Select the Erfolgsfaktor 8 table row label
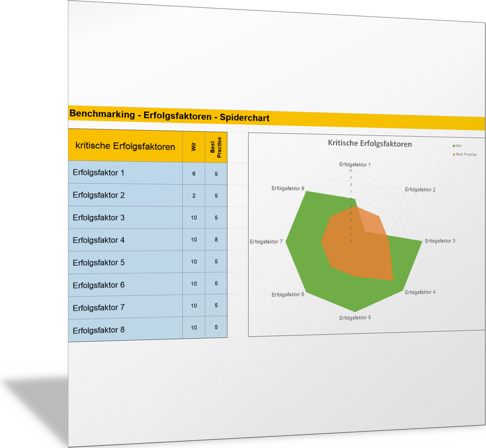The width and height of the screenshot is (486, 448). pos(99,330)
